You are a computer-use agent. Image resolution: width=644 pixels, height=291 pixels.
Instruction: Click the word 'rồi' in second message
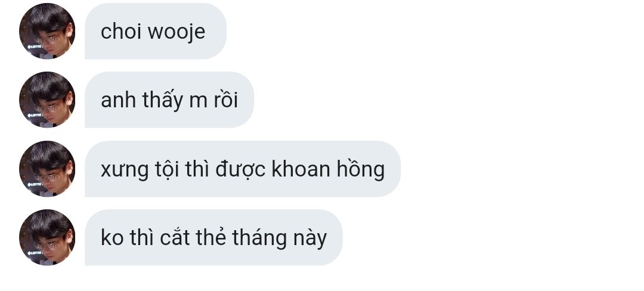pos(225,100)
